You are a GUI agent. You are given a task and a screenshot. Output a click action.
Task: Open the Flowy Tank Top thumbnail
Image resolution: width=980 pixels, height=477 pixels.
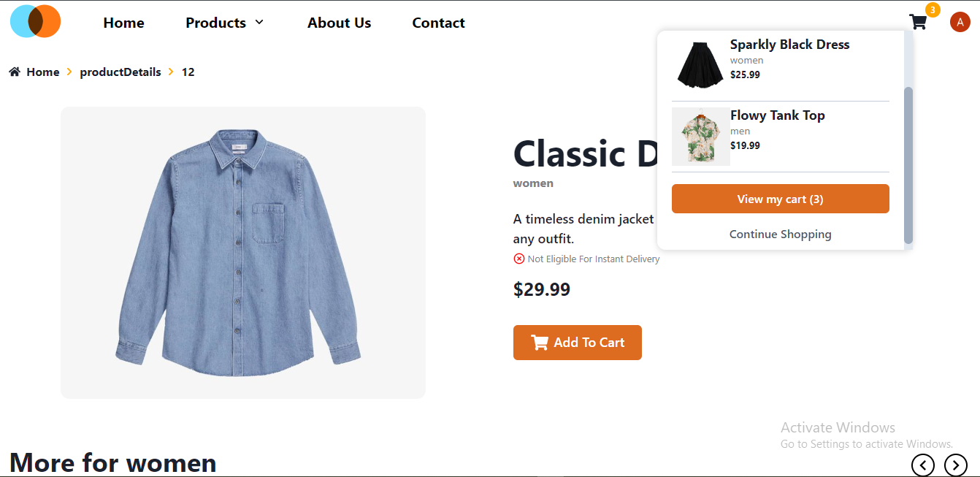[x=701, y=137]
